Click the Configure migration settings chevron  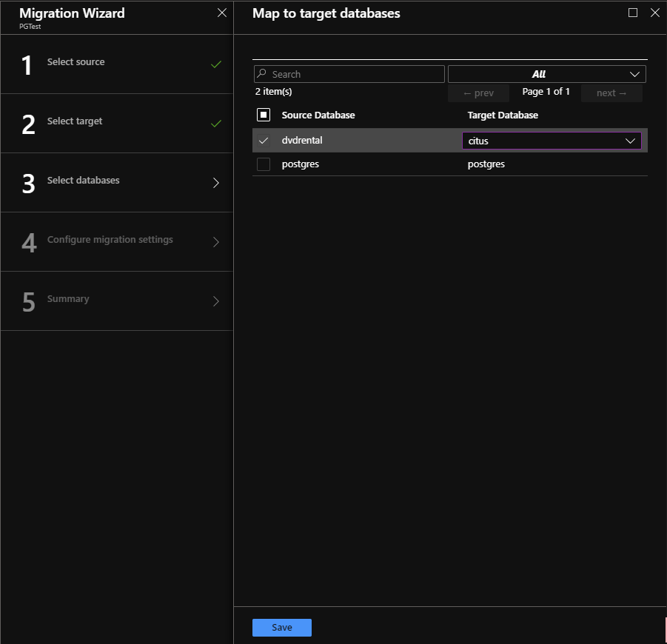pyautogui.click(x=216, y=242)
